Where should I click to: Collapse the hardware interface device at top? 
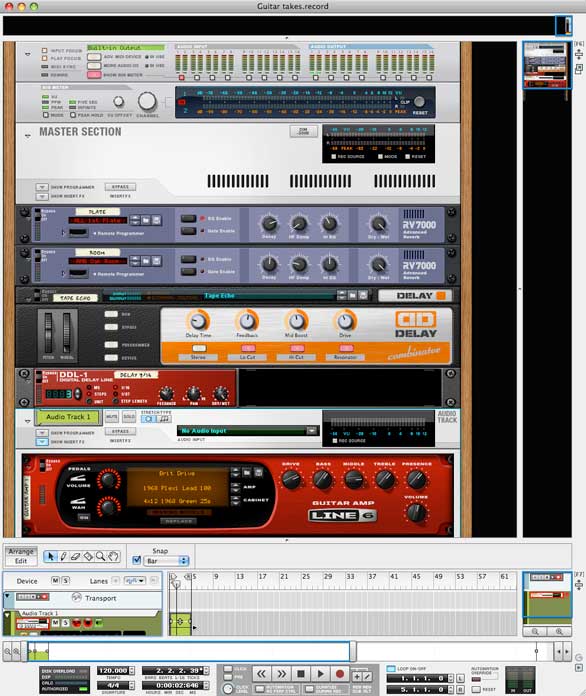coord(28,54)
